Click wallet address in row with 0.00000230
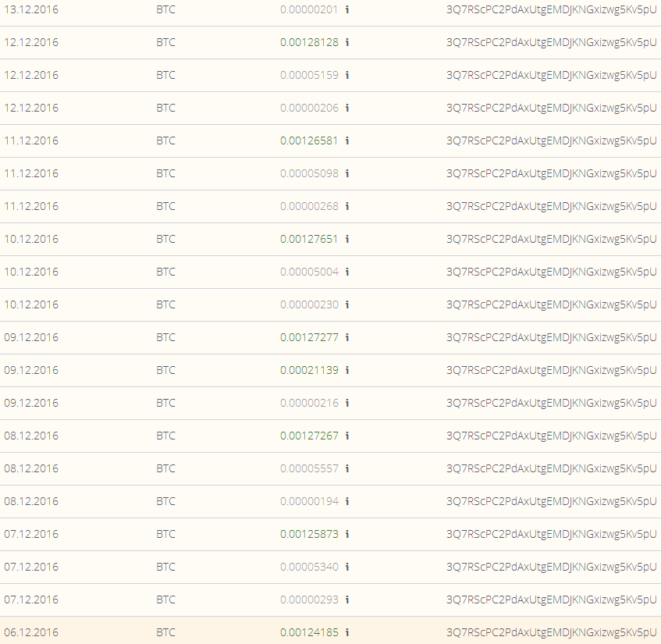 [552, 304]
